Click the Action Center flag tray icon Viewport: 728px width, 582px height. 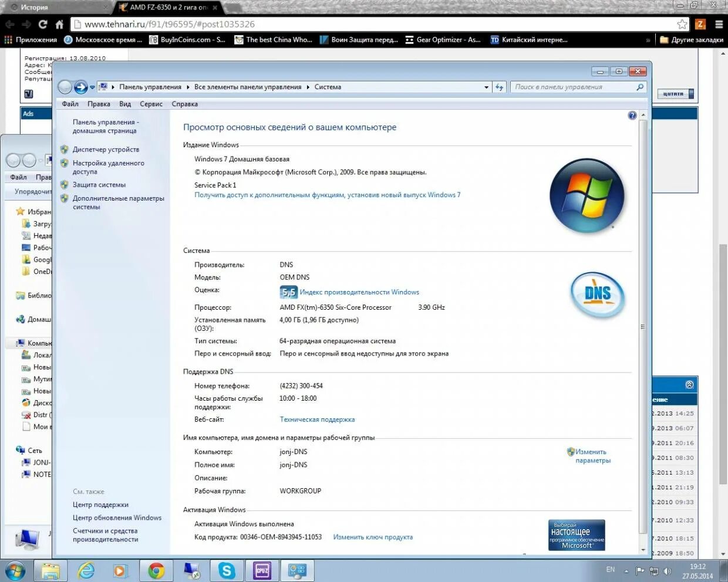pos(640,571)
